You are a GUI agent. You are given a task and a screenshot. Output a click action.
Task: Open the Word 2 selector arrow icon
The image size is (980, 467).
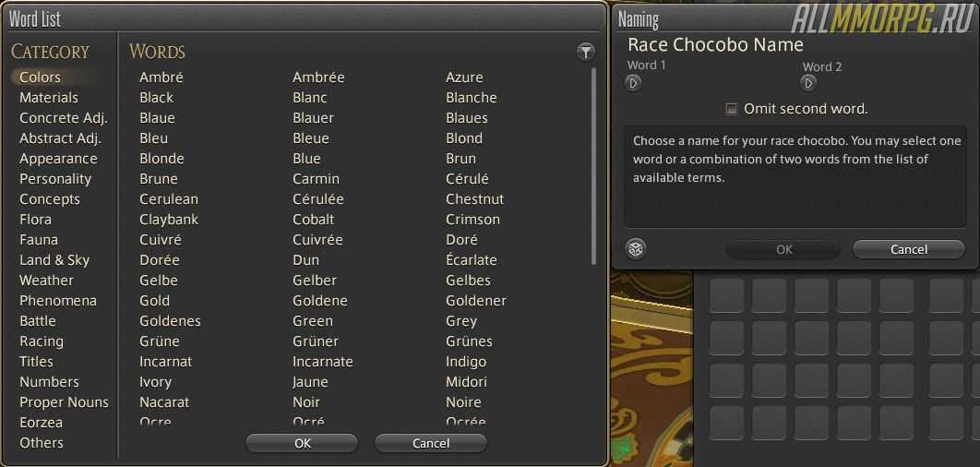click(808, 83)
